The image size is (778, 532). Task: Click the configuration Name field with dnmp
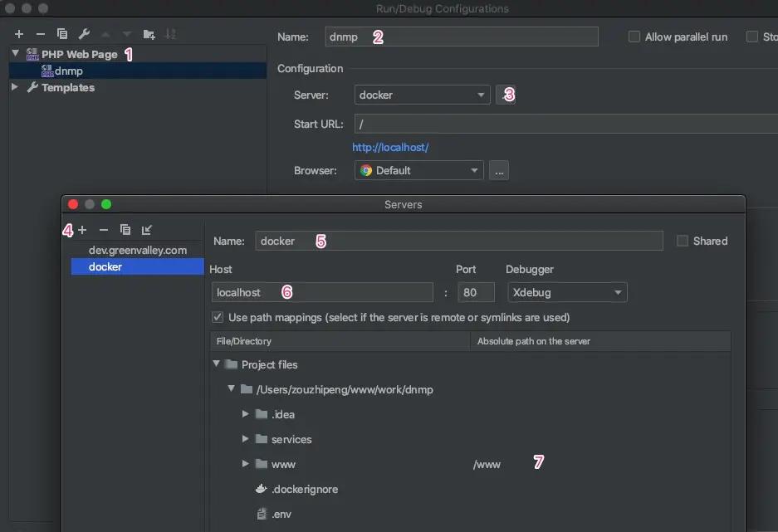[x=462, y=37]
